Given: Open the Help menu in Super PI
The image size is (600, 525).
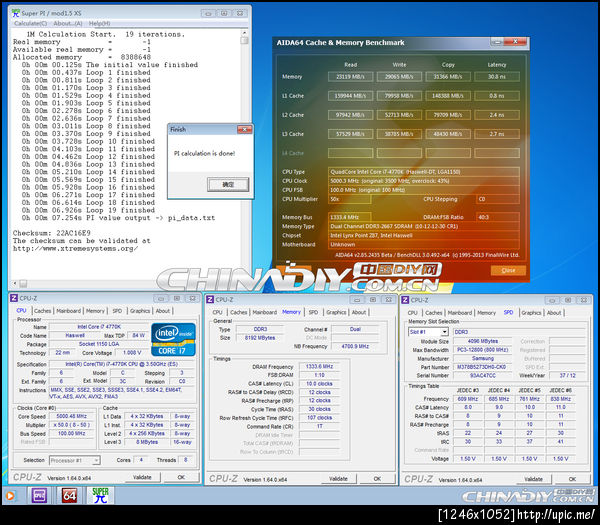Looking at the screenshot, I should [x=99, y=23].
